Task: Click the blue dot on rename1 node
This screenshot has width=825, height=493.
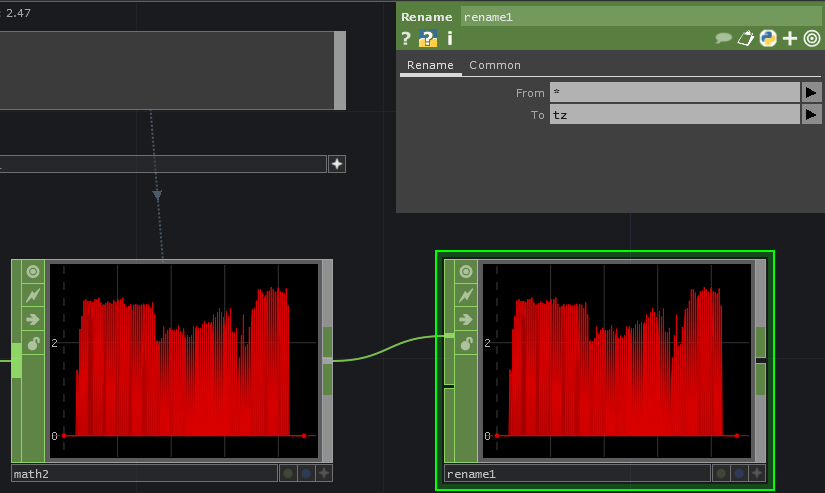Action: 740,474
